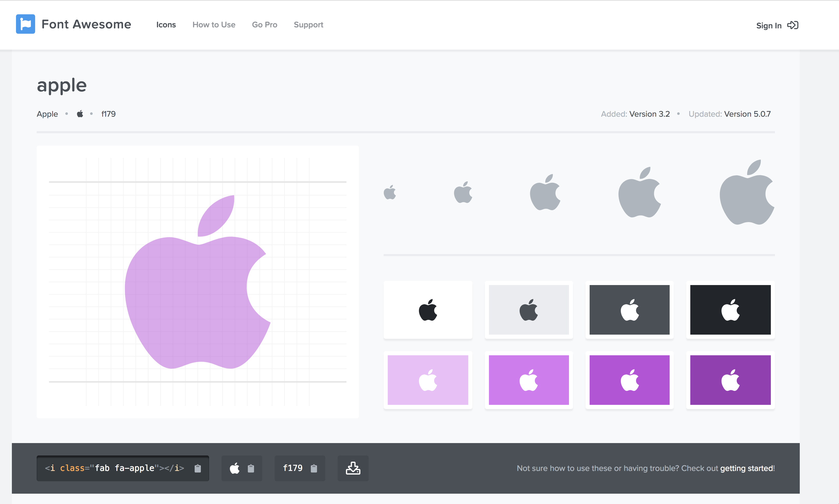Click the largest gray apple sample
Image resolution: width=839 pixels, height=504 pixels.
point(747,192)
